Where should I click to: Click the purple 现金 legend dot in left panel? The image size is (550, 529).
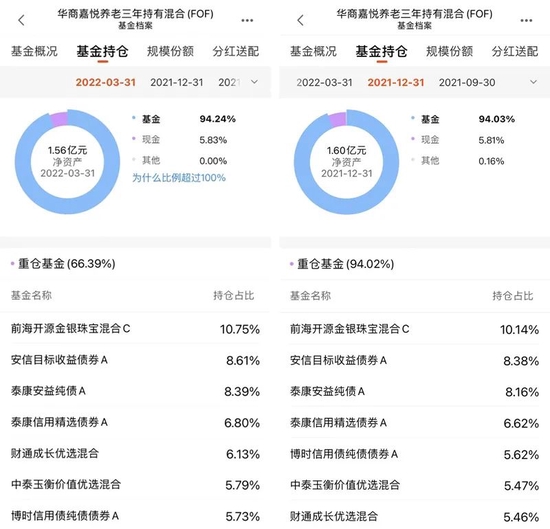tap(134, 139)
